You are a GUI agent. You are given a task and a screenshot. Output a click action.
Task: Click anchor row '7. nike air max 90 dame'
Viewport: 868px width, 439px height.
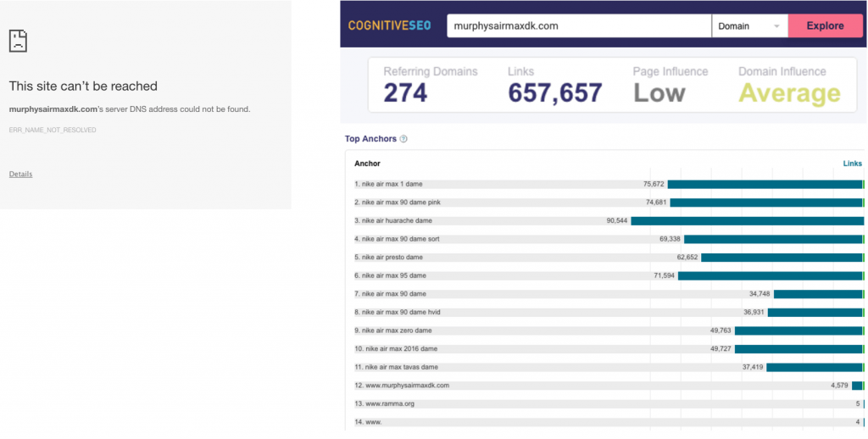tap(609, 294)
